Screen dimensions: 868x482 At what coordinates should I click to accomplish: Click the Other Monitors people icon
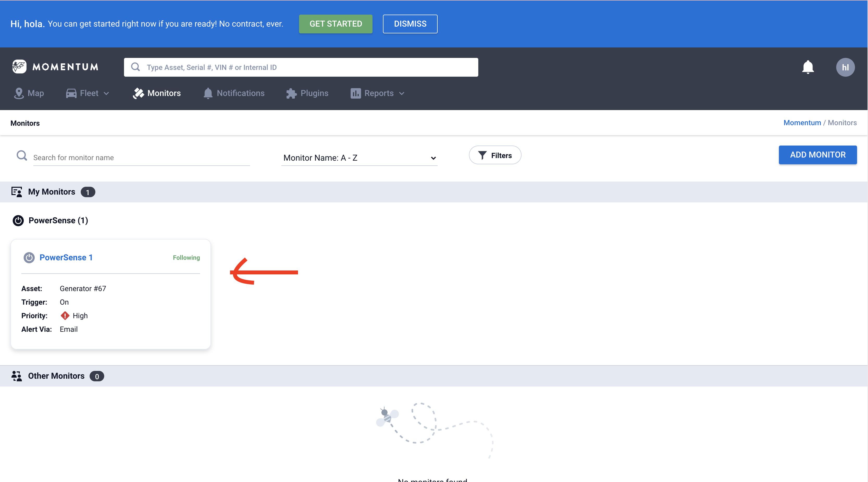[x=16, y=376]
